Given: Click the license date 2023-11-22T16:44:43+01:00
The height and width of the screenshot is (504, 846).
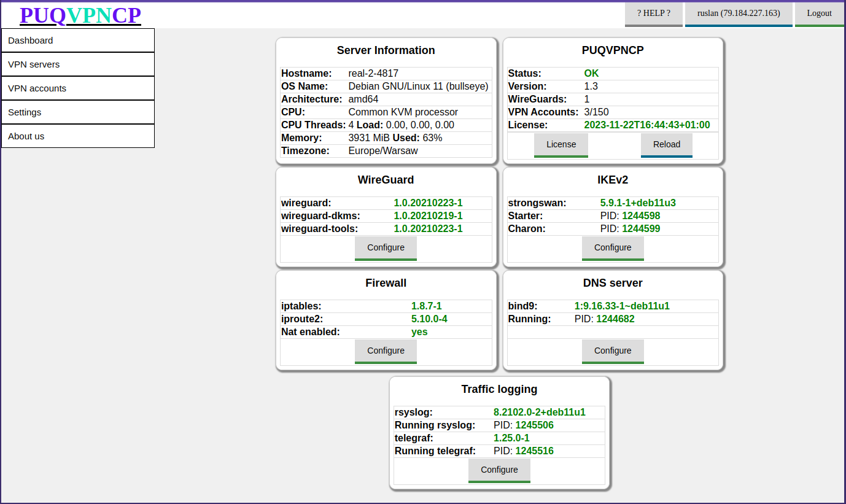Looking at the screenshot, I should coord(647,125).
